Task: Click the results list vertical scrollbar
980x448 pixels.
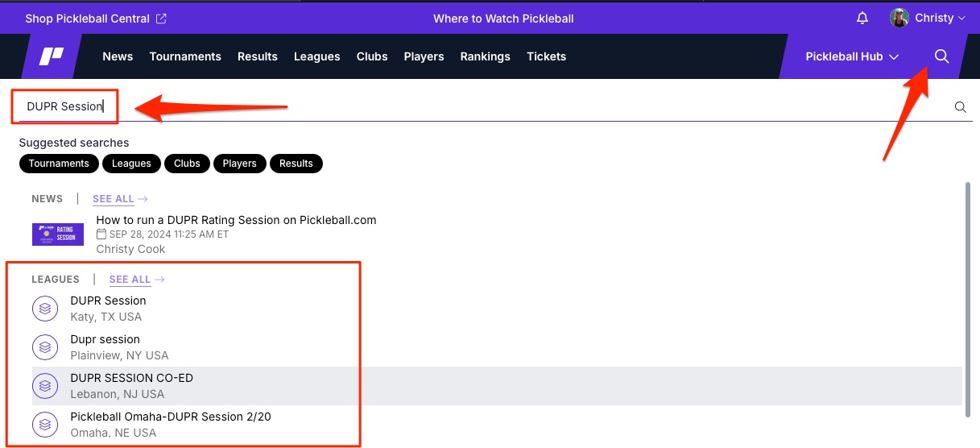Action: (x=966, y=298)
